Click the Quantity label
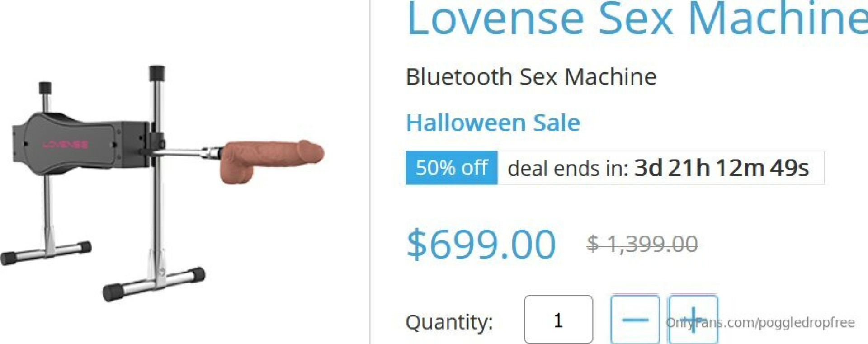This screenshot has height=344, width=868. click(449, 322)
